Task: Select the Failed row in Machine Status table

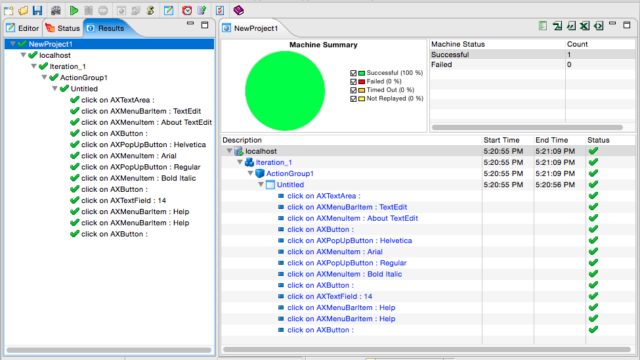Action: pos(532,64)
